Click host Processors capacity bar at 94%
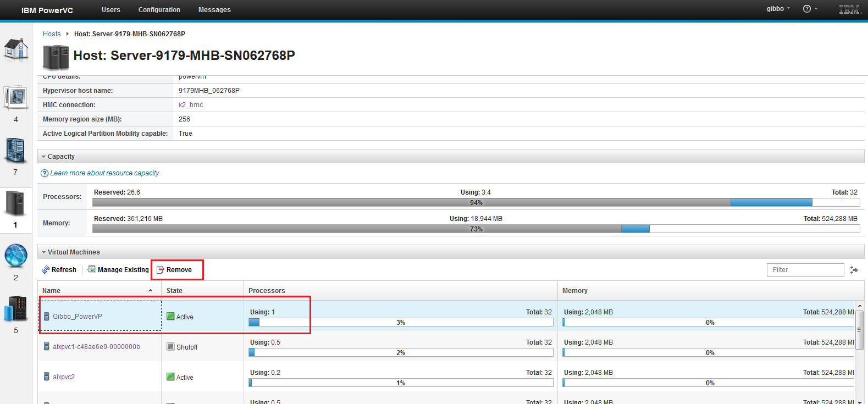Image resolution: width=868 pixels, height=404 pixels. tap(476, 202)
